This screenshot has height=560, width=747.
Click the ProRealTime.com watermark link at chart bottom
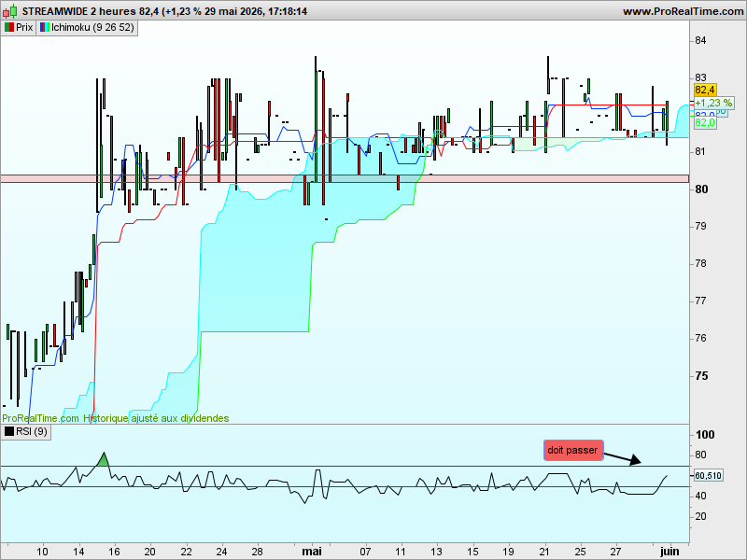(x=40, y=418)
